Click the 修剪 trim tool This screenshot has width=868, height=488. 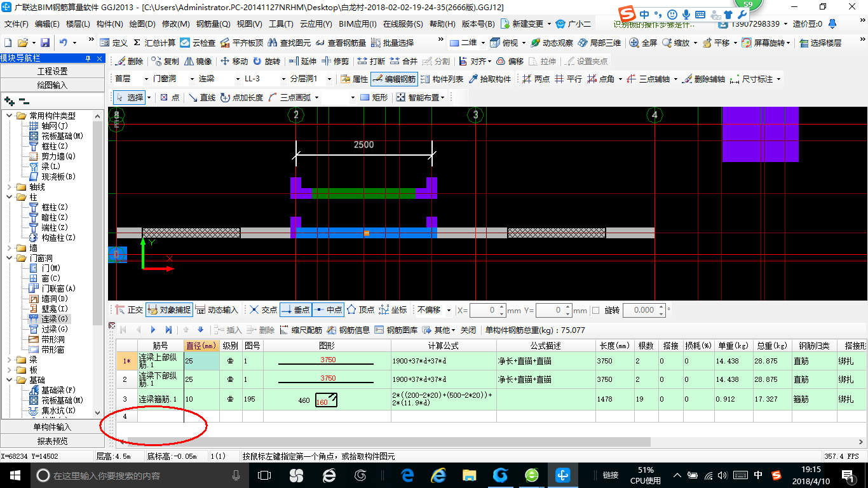coord(335,62)
